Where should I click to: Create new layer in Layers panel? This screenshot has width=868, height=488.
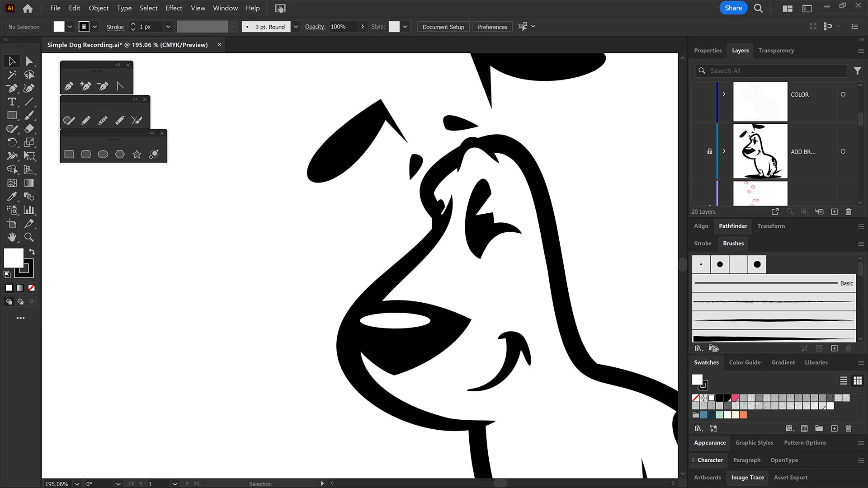834,211
